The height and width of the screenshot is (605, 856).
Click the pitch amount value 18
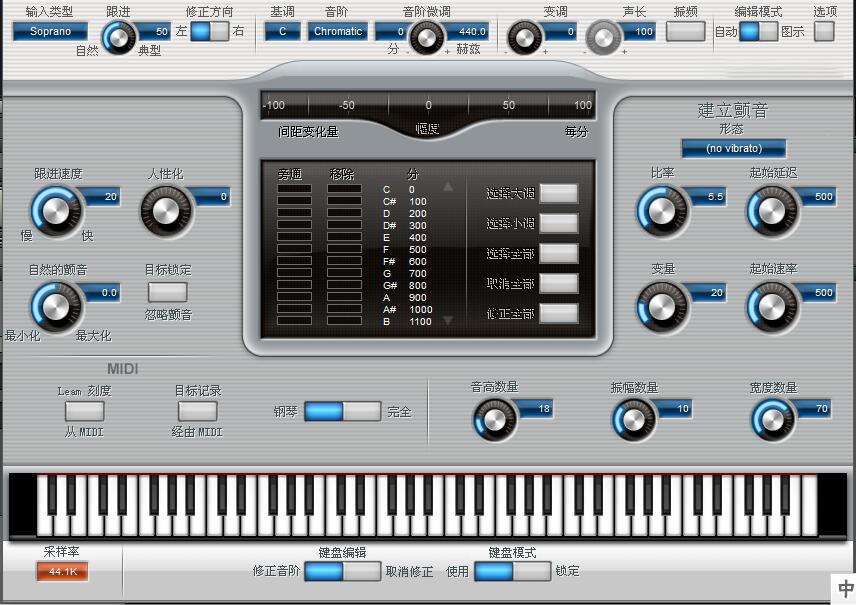tap(536, 408)
